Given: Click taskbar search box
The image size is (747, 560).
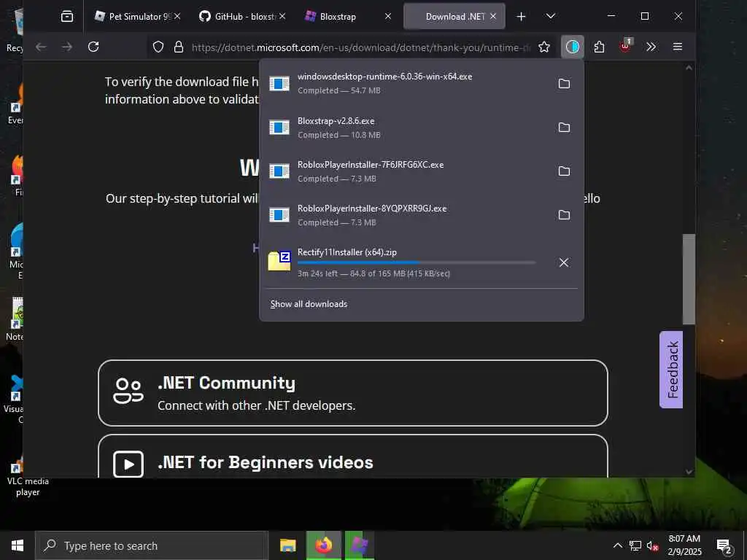Looking at the screenshot, I should pyautogui.click(x=152, y=545).
